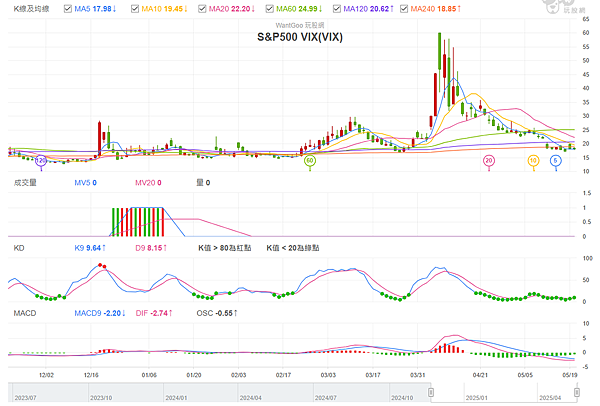The height and width of the screenshot is (406, 600).
Task: Click the green 60 marker on chart
Action: [x=310, y=161]
